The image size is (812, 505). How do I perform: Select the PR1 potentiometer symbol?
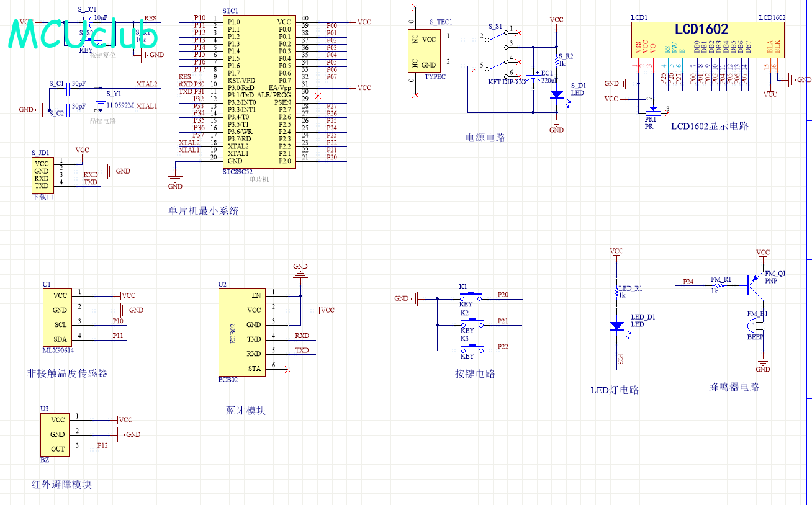tap(651, 112)
